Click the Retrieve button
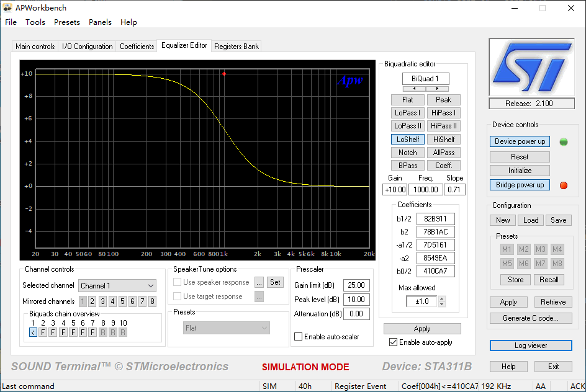 click(553, 302)
